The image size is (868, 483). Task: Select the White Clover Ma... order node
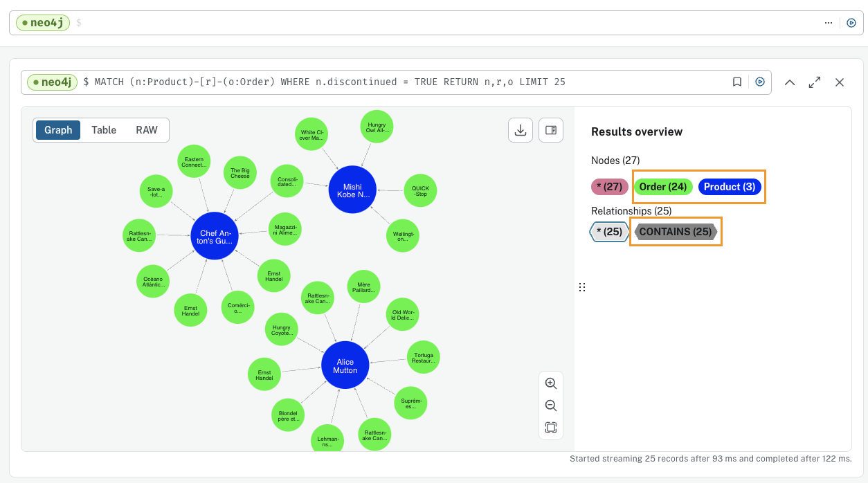(311, 135)
